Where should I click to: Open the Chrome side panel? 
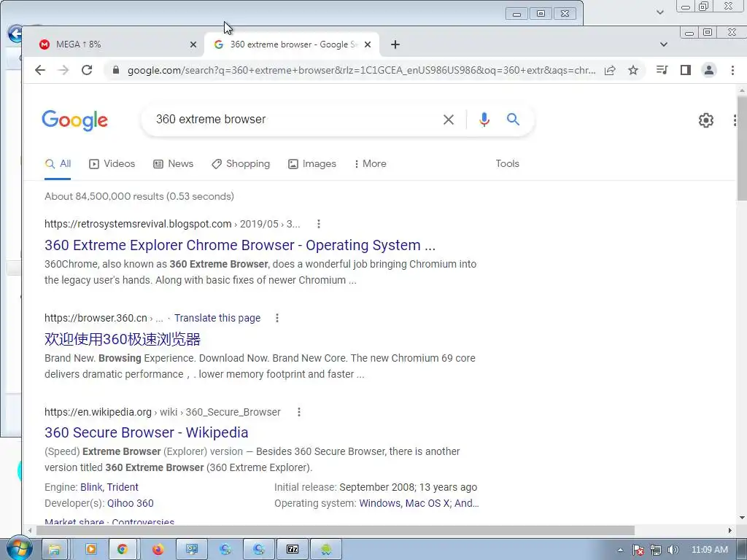coord(686,70)
